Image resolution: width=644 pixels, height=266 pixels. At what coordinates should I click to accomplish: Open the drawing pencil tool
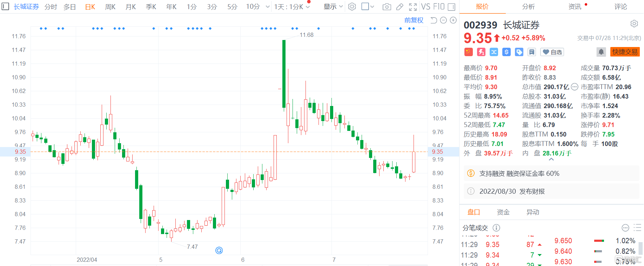point(400,7)
